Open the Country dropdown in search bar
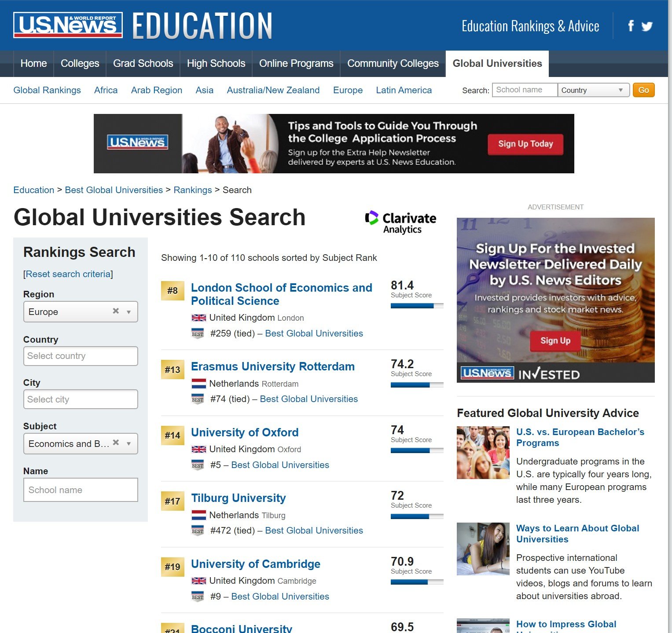The image size is (672, 633). click(593, 90)
